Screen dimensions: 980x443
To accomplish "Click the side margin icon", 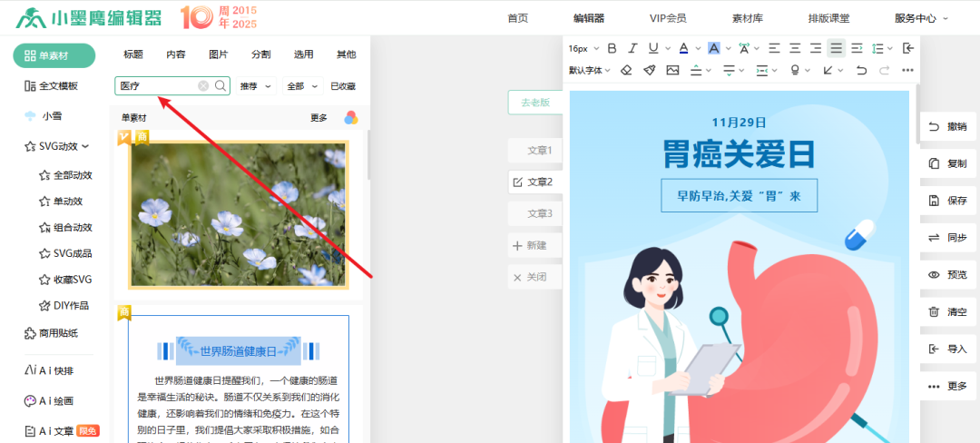I will [x=762, y=70].
